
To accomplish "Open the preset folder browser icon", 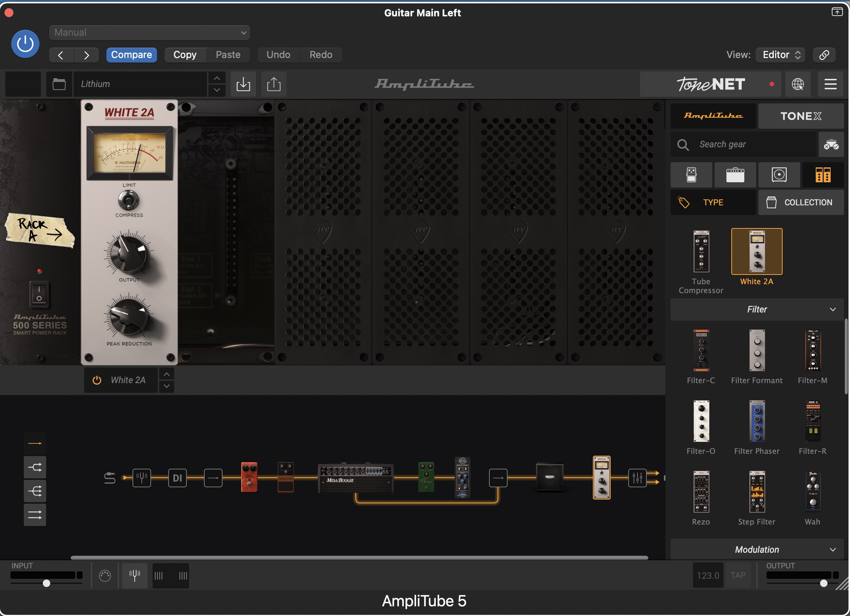I will pos(59,84).
